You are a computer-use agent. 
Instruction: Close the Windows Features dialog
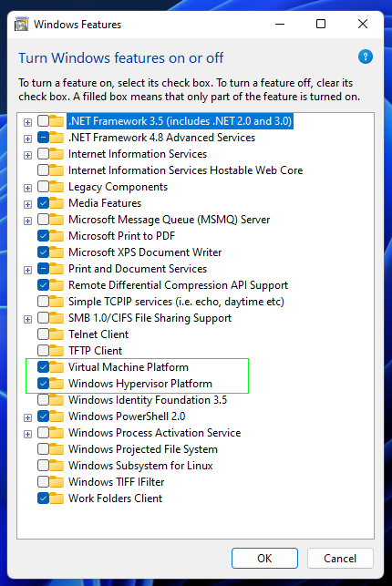[363, 24]
